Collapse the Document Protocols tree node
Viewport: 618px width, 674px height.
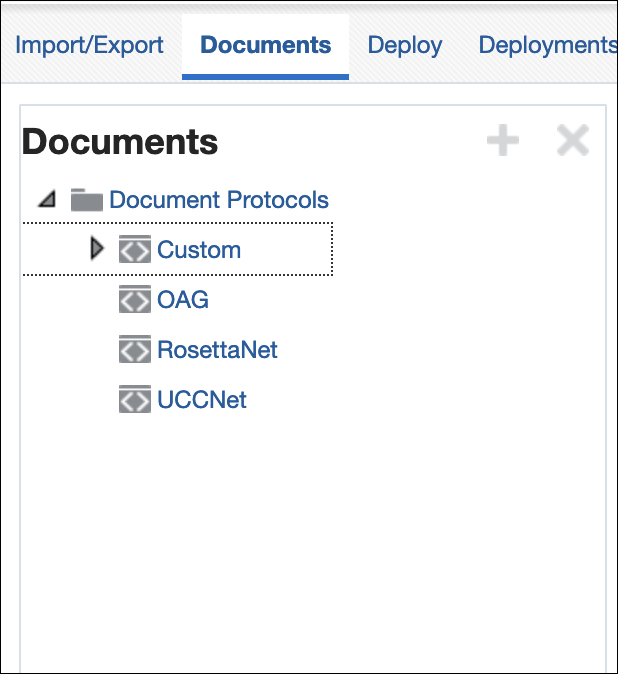click(x=47, y=199)
